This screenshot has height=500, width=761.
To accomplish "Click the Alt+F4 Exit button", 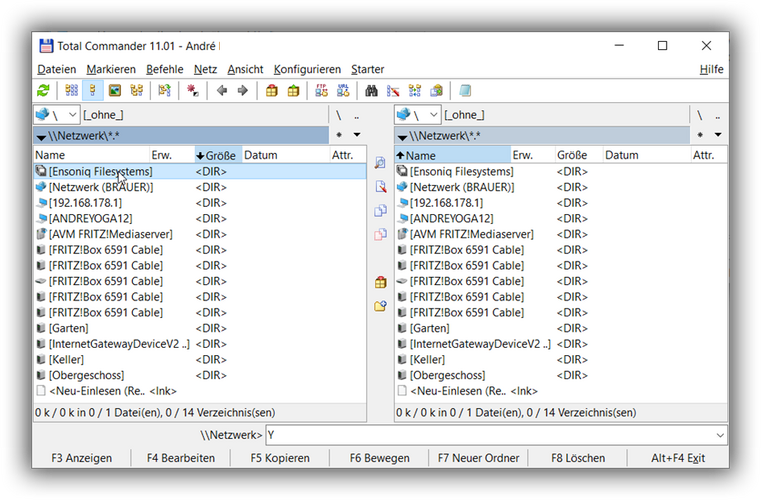I will tap(678, 458).
